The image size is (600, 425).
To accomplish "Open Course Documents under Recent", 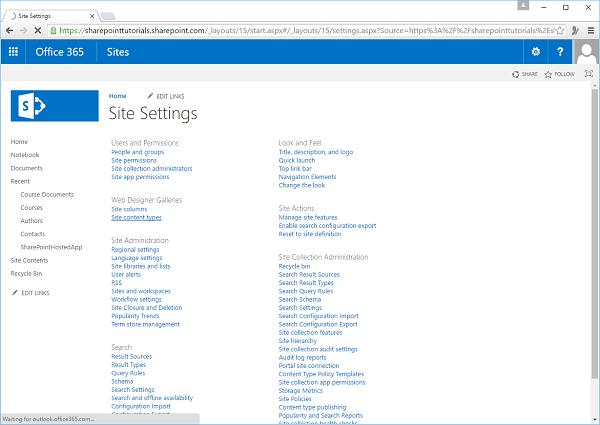I will [x=47, y=194].
